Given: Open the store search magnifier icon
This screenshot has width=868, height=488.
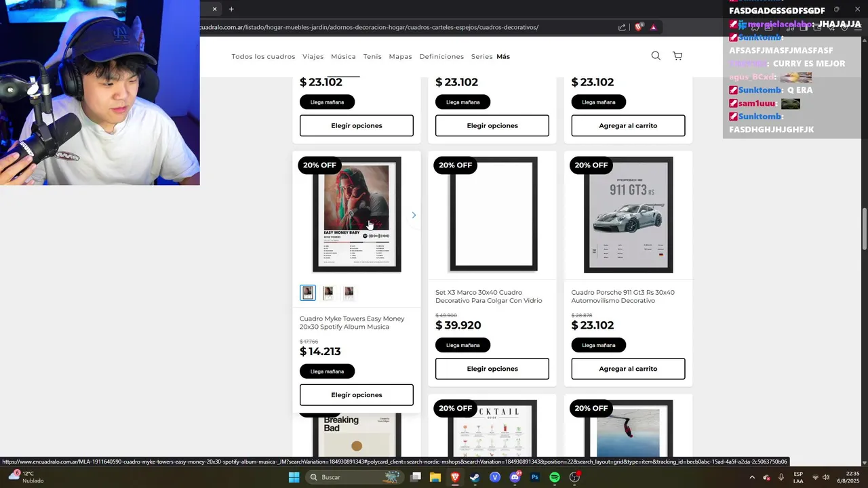Looking at the screenshot, I should click(x=656, y=56).
